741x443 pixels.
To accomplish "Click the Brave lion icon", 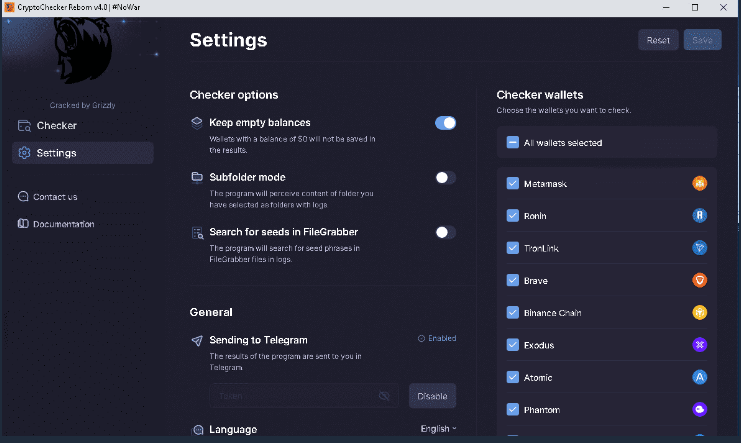I will (700, 280).
